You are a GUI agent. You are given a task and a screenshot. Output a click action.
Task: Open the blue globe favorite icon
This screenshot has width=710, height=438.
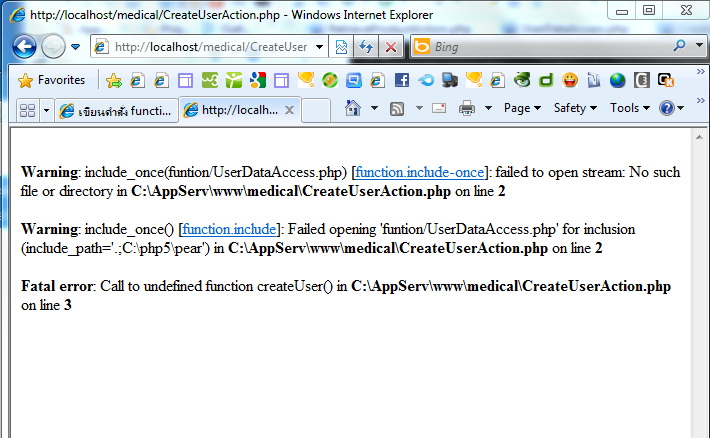click(618, 80)
